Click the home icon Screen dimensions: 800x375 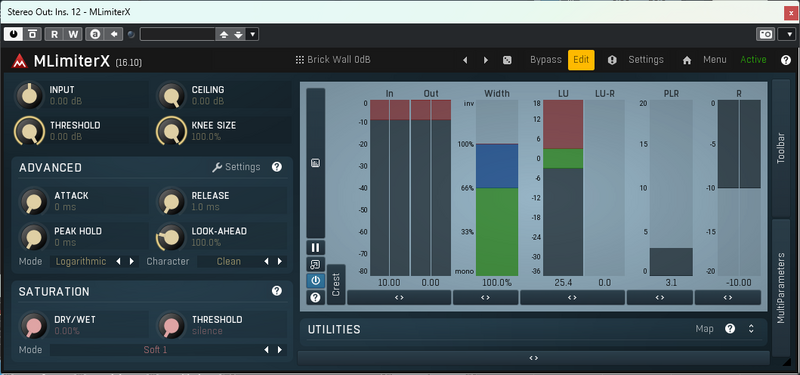pos(687,60)
